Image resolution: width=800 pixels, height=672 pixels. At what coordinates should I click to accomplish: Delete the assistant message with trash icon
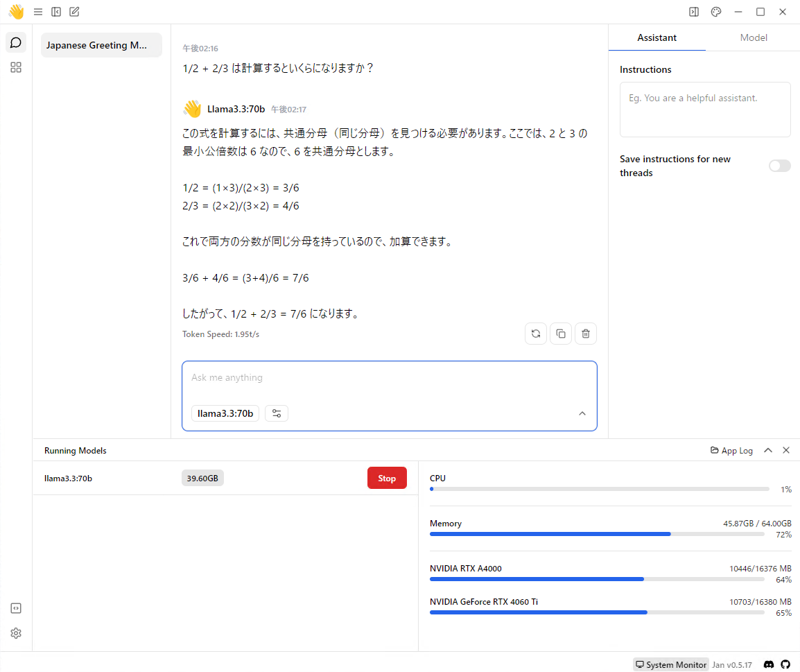point(586,334)
